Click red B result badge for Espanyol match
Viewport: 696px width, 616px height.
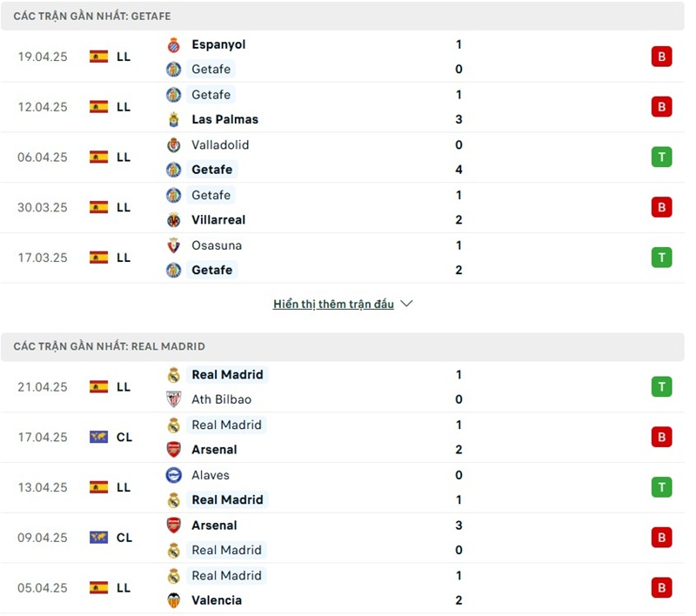(661, 57)
